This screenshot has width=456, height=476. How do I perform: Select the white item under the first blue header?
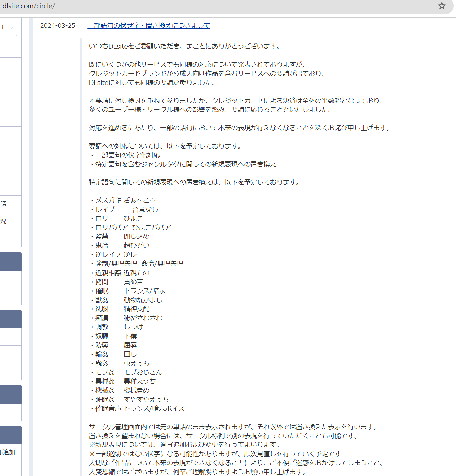tap(10, 279)
